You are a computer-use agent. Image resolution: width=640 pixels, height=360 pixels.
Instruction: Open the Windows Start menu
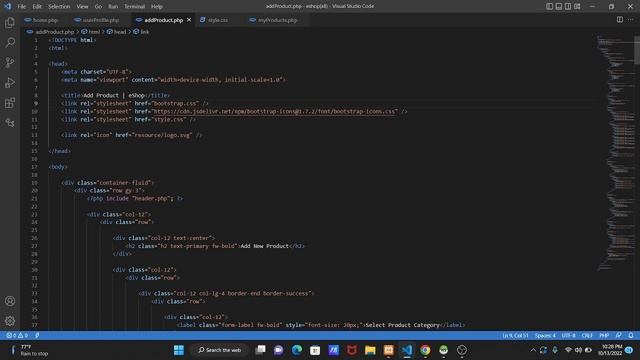point(179,350)
